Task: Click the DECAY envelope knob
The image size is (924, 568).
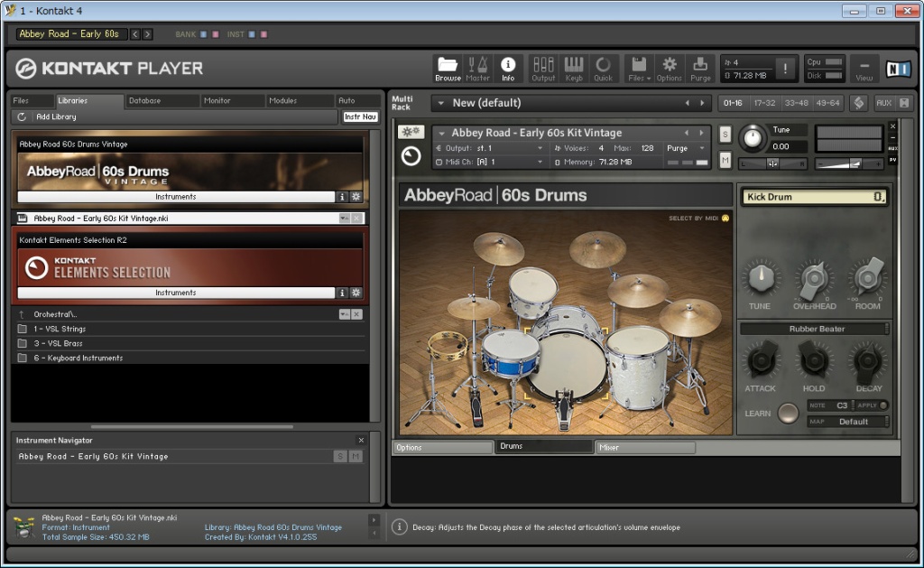Action: click(868, 359)
